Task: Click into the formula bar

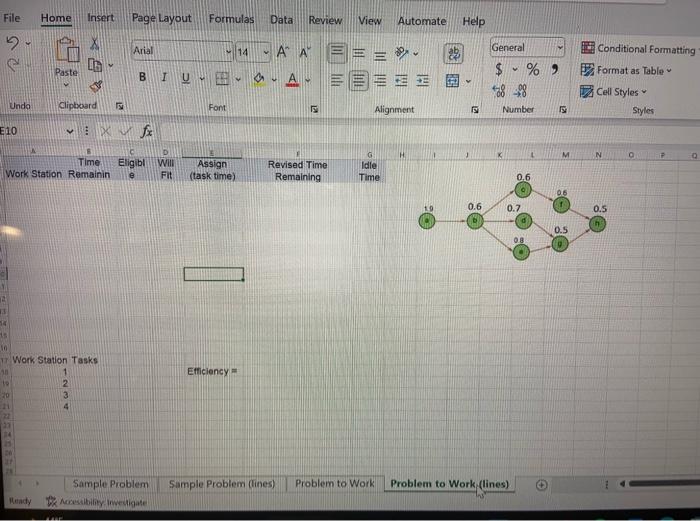Action: 429,133
